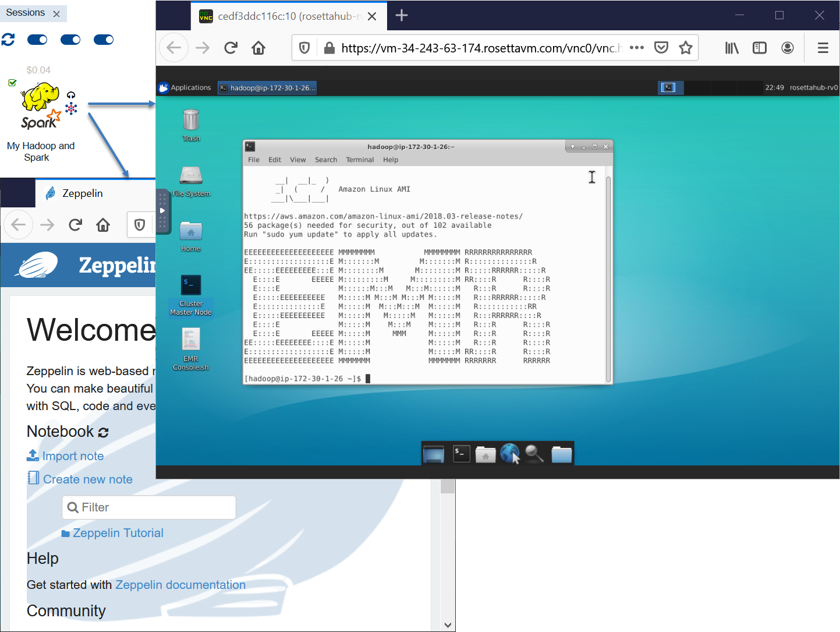This screenshot has height=632, width=840.
Task: Open the blue folder dock icon
Action: click(x=562, y=454)
